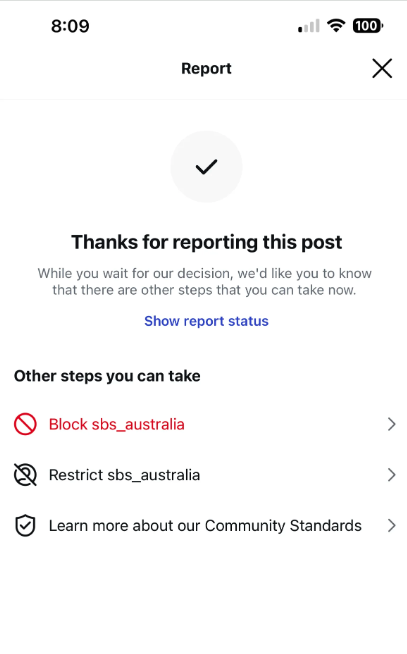This screenshot has height=654, width=407.
Task: Click the restrict crossed-out person icon
Action: pyautogui.click(x=25, y=475)
